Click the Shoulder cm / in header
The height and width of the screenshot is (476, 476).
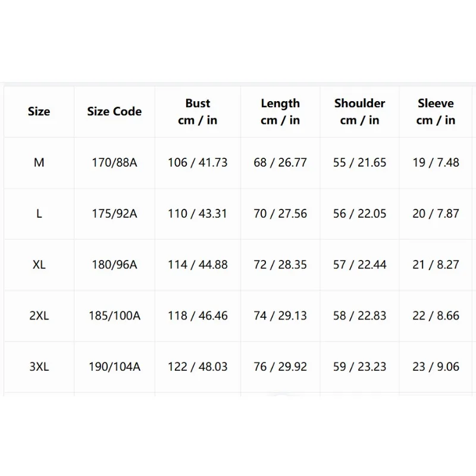click(360, 112)
